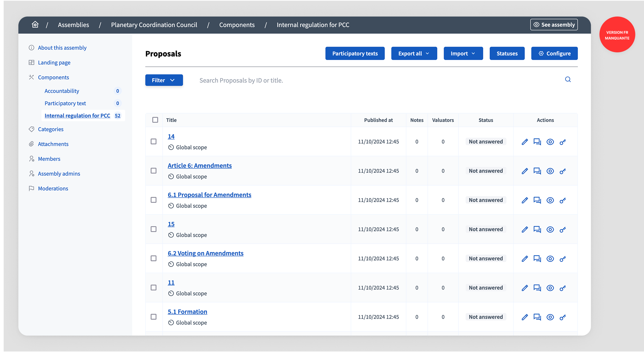Go to Assemblies breadcrumb
Screen dimensions: 644x356
click(x=73, y=25)
